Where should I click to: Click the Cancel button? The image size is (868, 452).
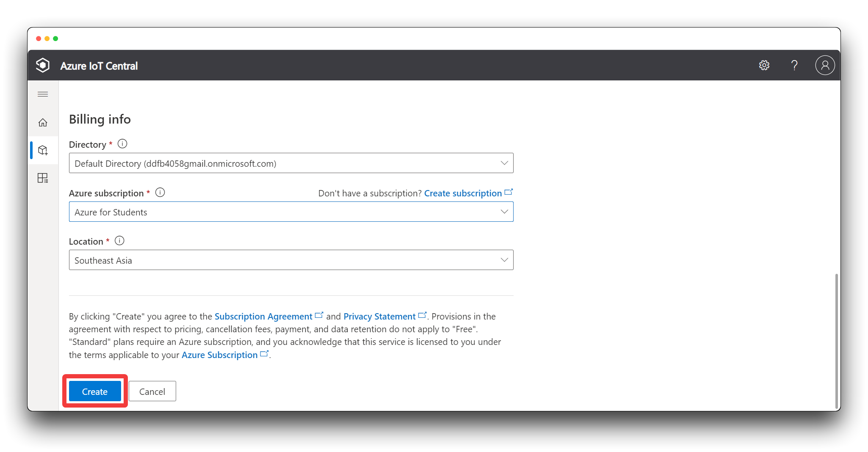[x=152, y=391]
